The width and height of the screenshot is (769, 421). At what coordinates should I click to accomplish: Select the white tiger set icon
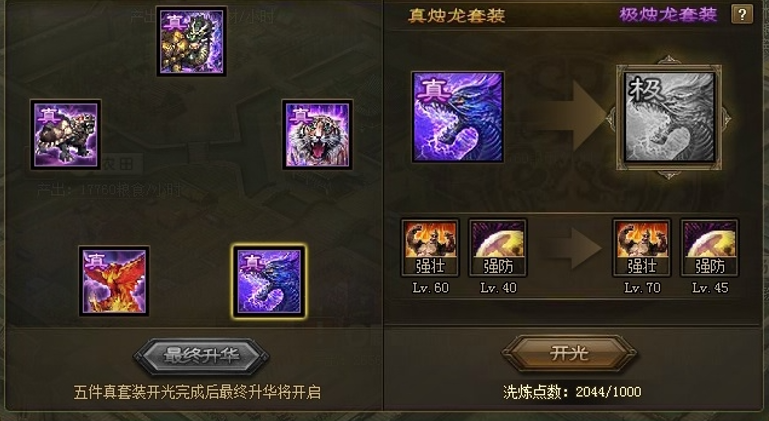(317, 134)
